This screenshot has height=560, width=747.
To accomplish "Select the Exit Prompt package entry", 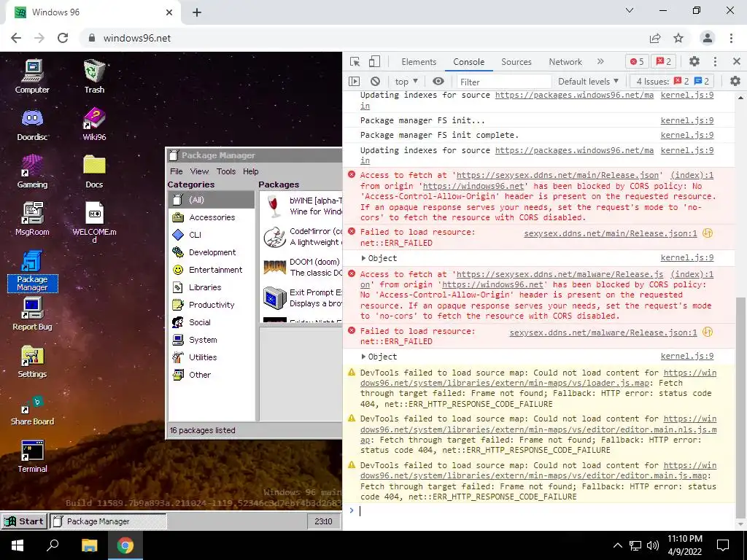I will [x=302, y=297].
